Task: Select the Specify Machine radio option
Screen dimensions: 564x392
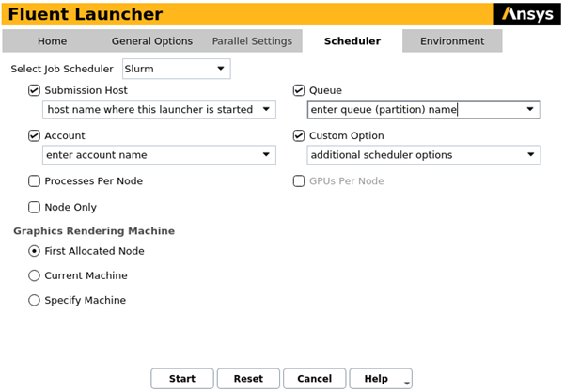Action: 34,300
